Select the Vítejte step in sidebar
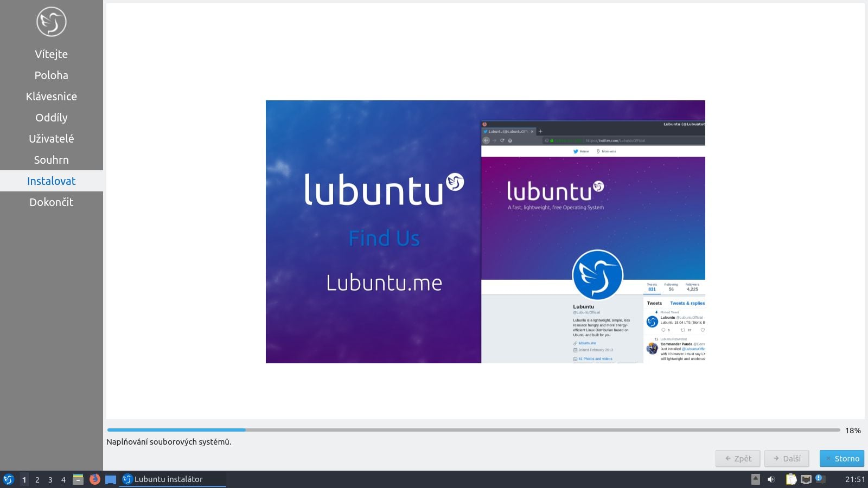The height and width of the screenshot is (488, 868). 51,54
